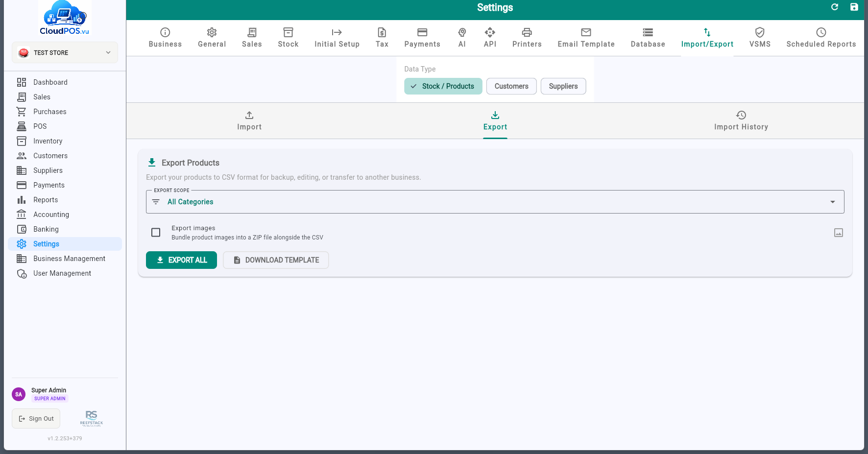Open Customers from the sidebar

[x=65, y=156]
